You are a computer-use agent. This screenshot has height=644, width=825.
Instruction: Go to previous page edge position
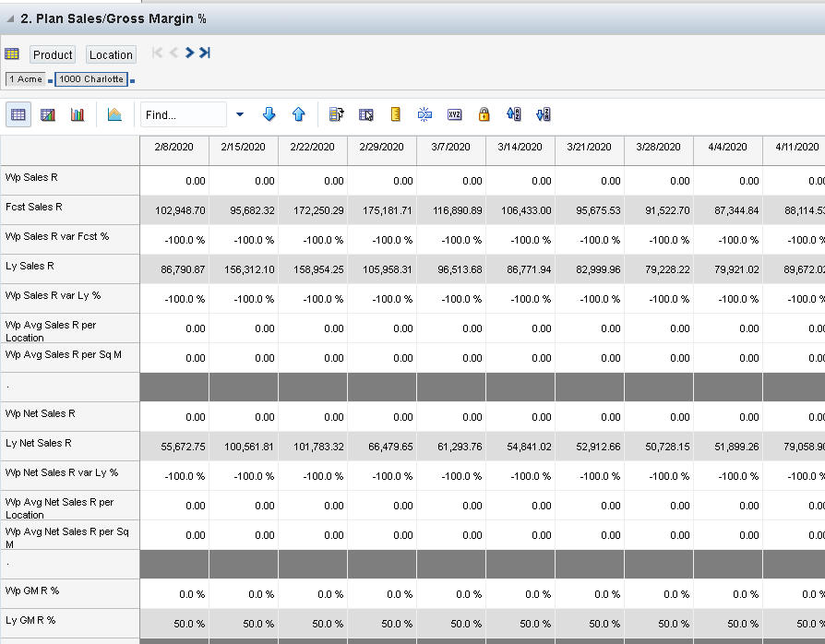pos(173,53)
